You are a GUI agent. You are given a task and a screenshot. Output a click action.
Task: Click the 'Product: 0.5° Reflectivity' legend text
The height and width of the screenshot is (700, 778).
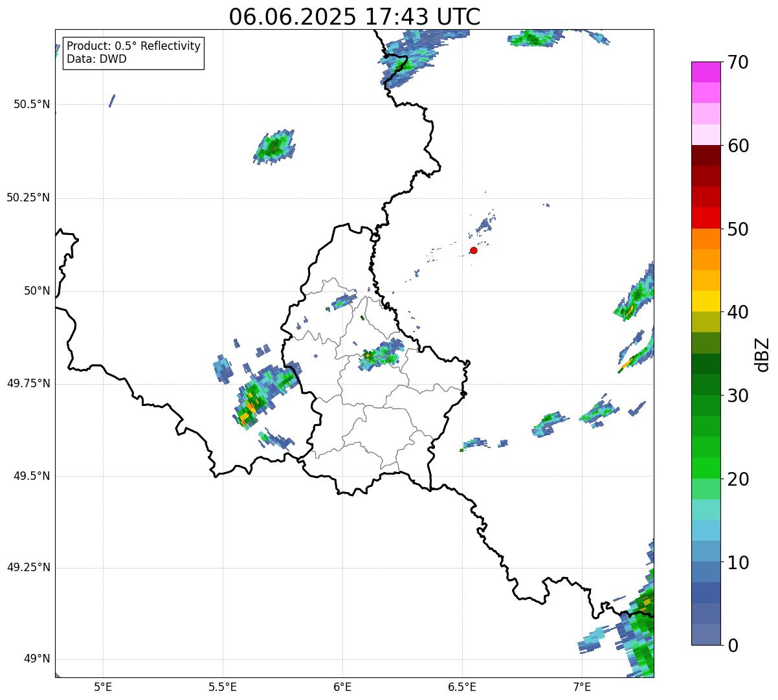point(133,47)
